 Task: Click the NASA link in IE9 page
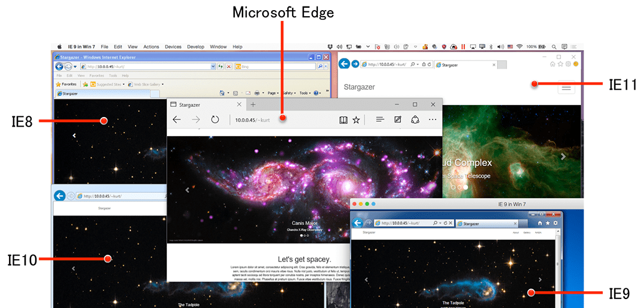538,233
